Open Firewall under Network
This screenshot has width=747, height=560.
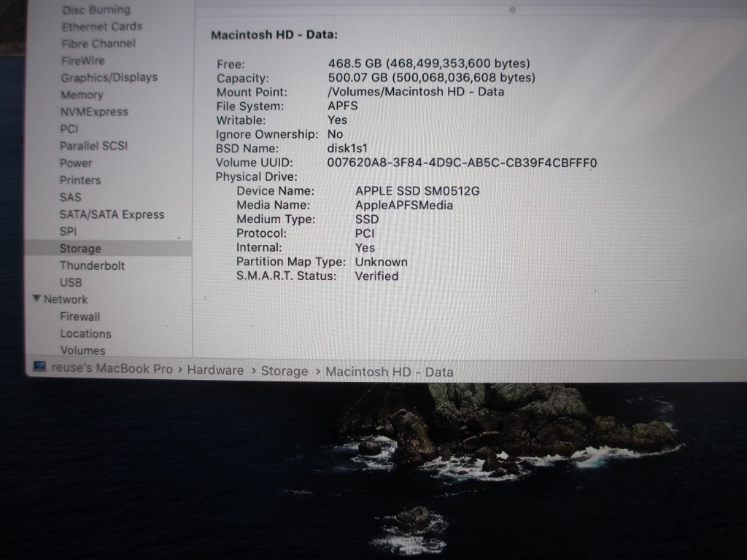80,316
